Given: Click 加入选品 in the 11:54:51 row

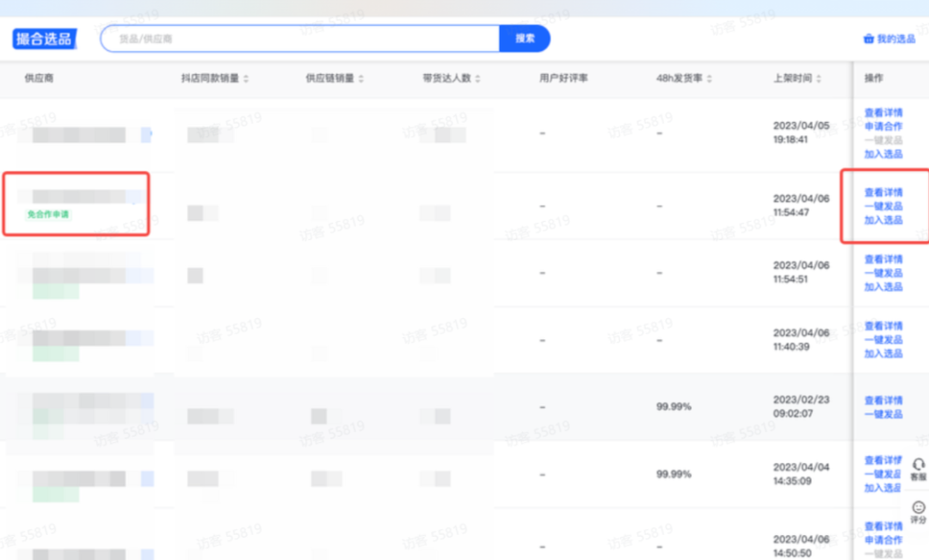Looking at the screenshot, I should click(883, 286).
